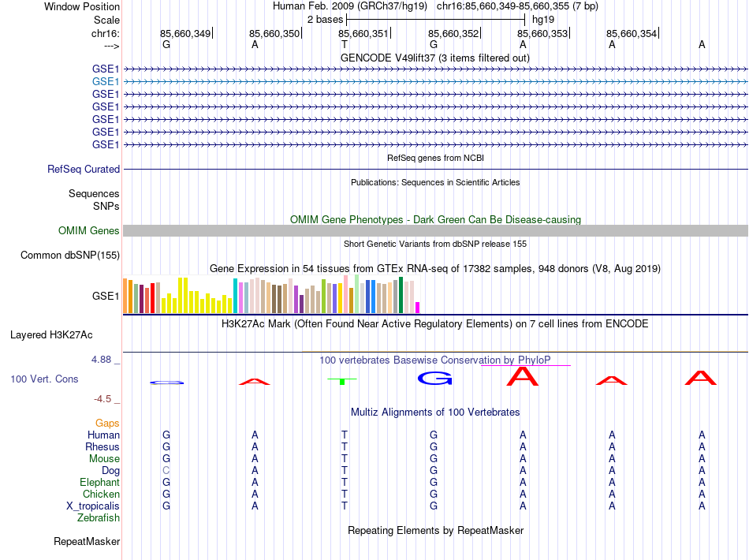This screenshot has width=749, height=560.
Task: Click the gray OMIM Genes bar
Action: [435, 231]
